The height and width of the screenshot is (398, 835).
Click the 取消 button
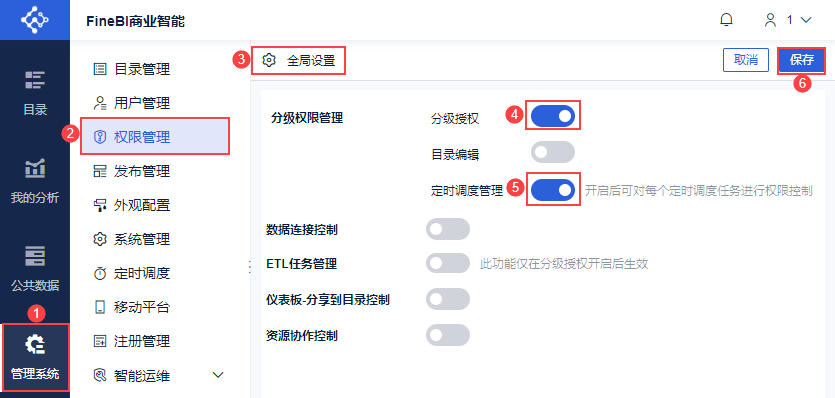[x=746, y=60]
